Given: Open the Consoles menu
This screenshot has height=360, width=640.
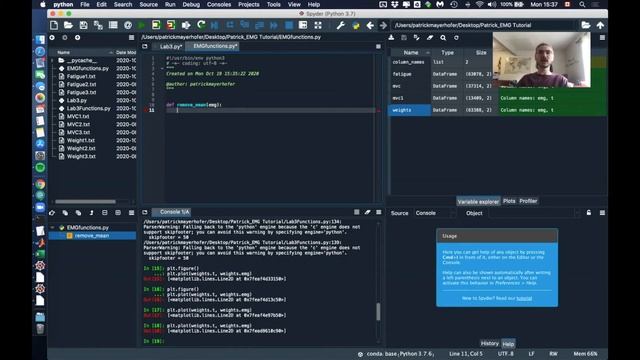Looking at the screenshot, I should tap(219, 4).
